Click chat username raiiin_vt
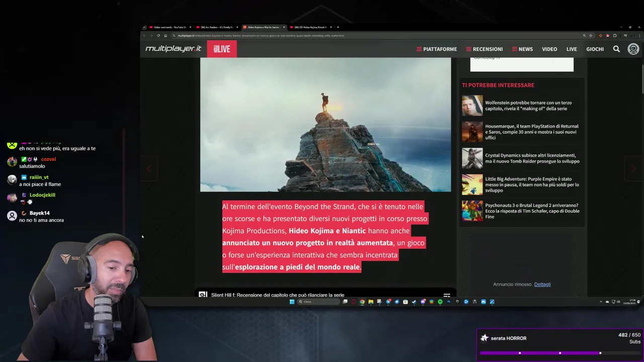The height and width of the screenshot is (362, 644). pos(39,177)
